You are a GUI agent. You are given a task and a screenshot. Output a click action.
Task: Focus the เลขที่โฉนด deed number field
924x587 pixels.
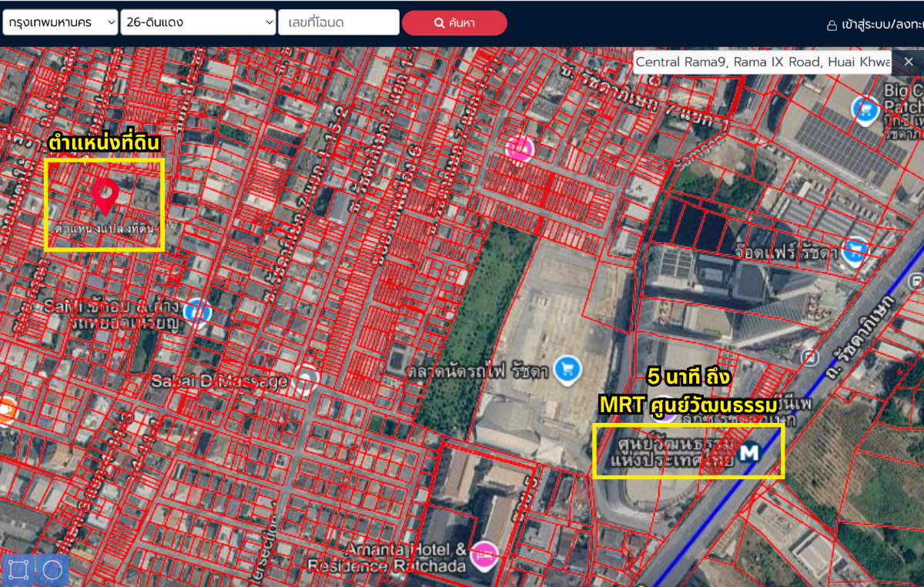pyautogui.click(x=339, y=22)
